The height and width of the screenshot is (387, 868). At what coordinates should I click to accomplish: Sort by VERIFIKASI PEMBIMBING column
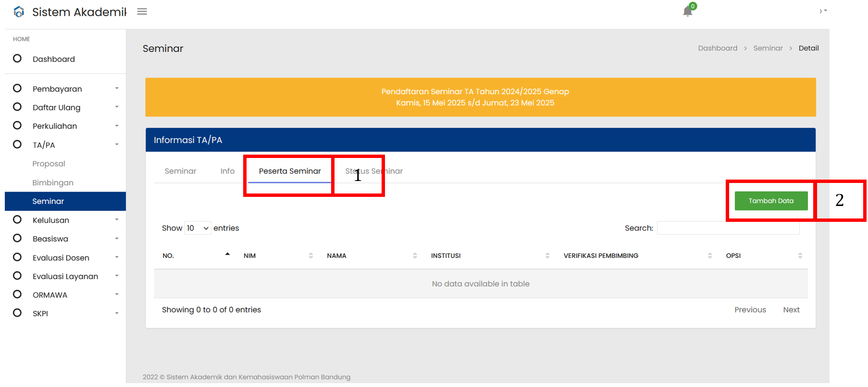pyautogui.click(x=637, y=255)
